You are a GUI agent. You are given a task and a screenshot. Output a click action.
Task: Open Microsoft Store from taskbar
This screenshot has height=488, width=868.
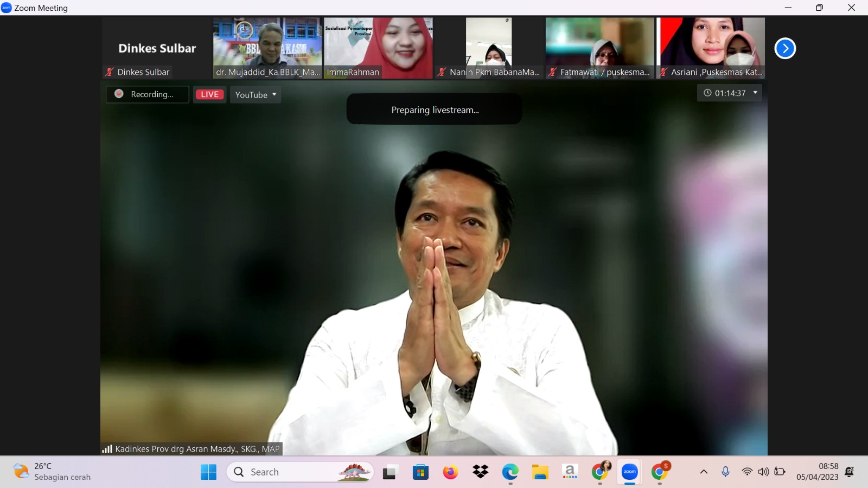420,472
